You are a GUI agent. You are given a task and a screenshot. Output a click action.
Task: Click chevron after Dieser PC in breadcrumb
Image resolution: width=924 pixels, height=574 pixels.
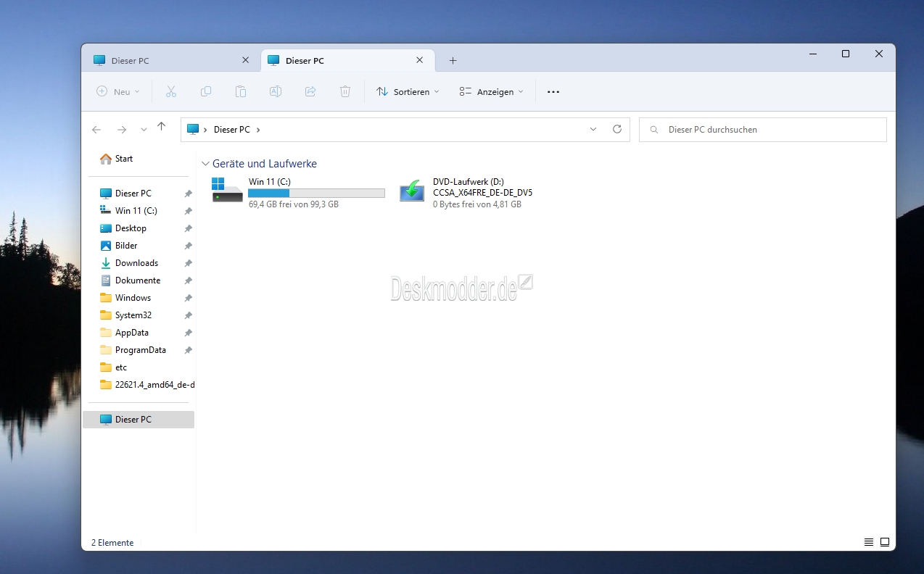click(x=258, y=130)
